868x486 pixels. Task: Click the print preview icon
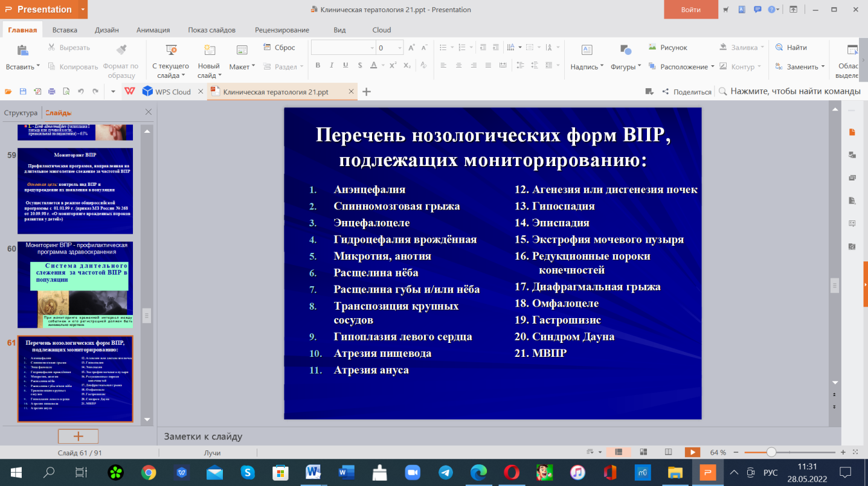coord(65,92)
